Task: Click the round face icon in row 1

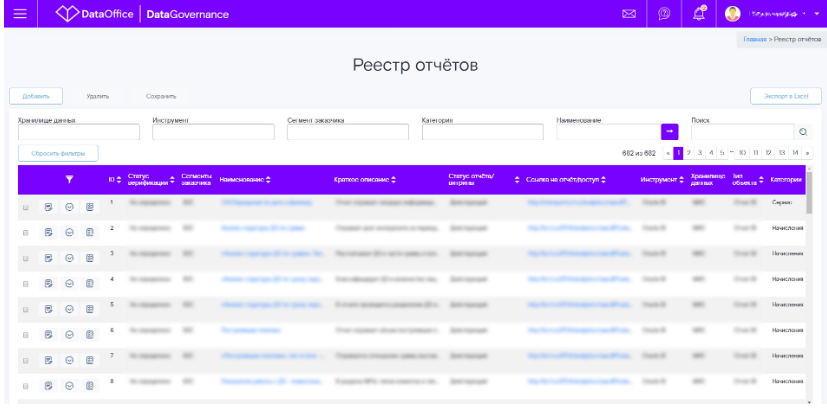Action: (x=69, y=207)
